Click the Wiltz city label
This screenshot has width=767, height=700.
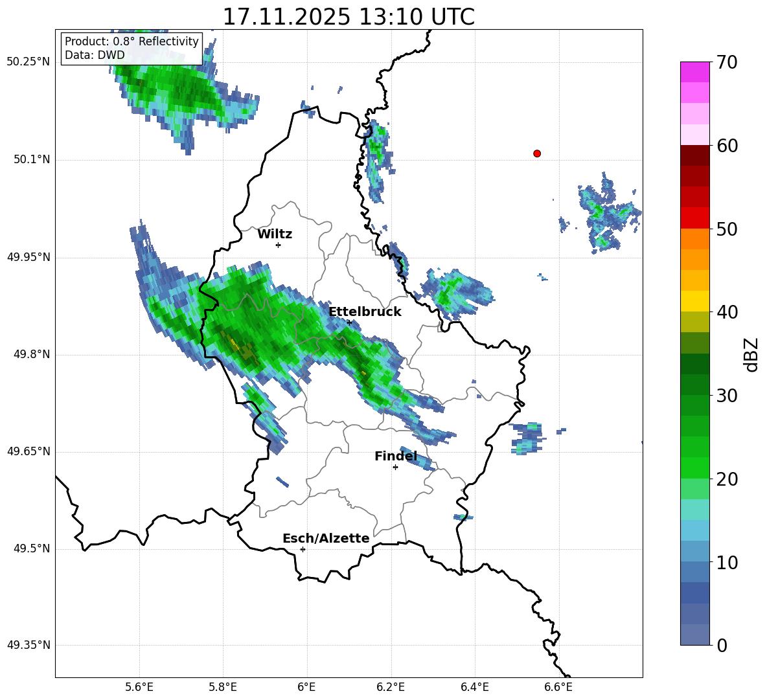tap(275, 234)
